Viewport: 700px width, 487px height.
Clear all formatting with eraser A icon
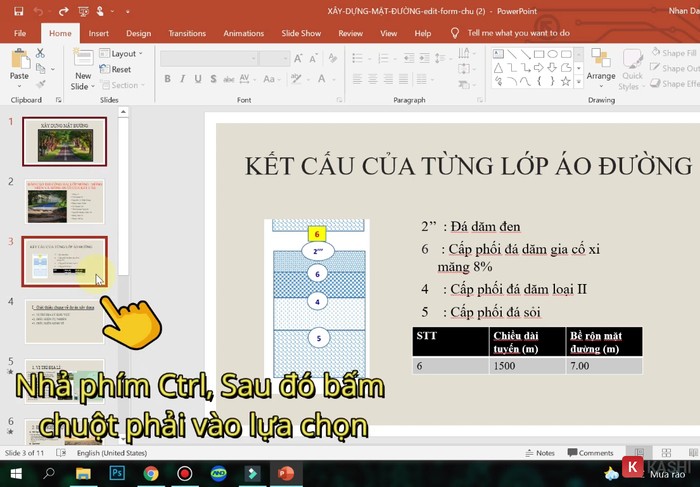pos(333,58)
